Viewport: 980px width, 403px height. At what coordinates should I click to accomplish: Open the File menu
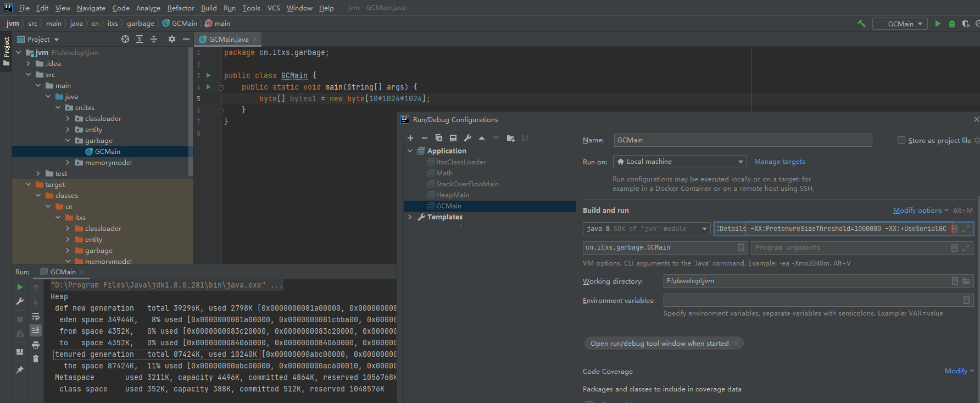24,8
